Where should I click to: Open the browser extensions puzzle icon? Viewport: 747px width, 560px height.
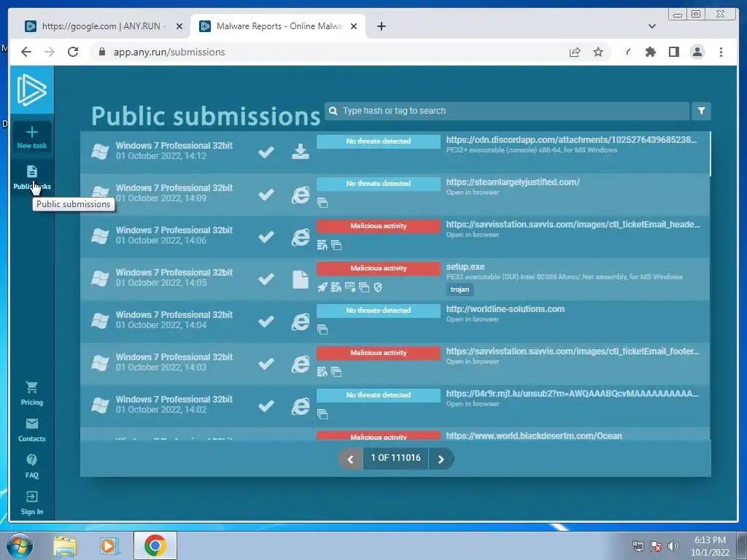coord(650,52)
